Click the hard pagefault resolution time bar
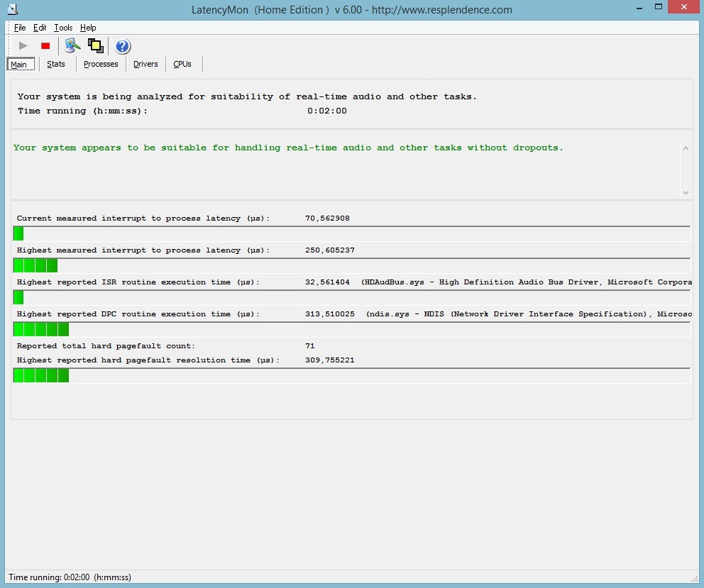The height and width of the screenshot is (588, 704). [351, 375]
